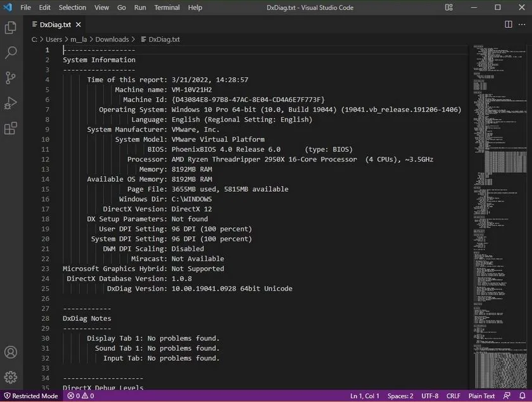The height and width of the screenshot is (402, 532).
Task: Click the notifications bell in status bar
Action: click(522, 396)
